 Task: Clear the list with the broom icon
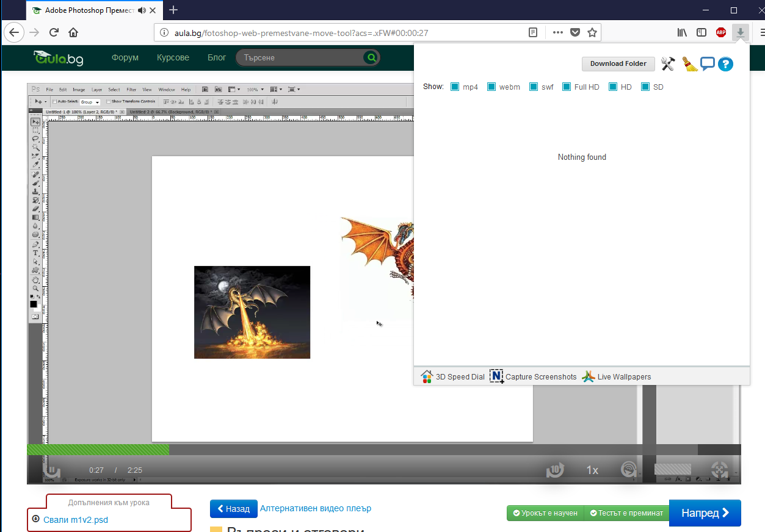pyautogui.click(x=690, y=63)
